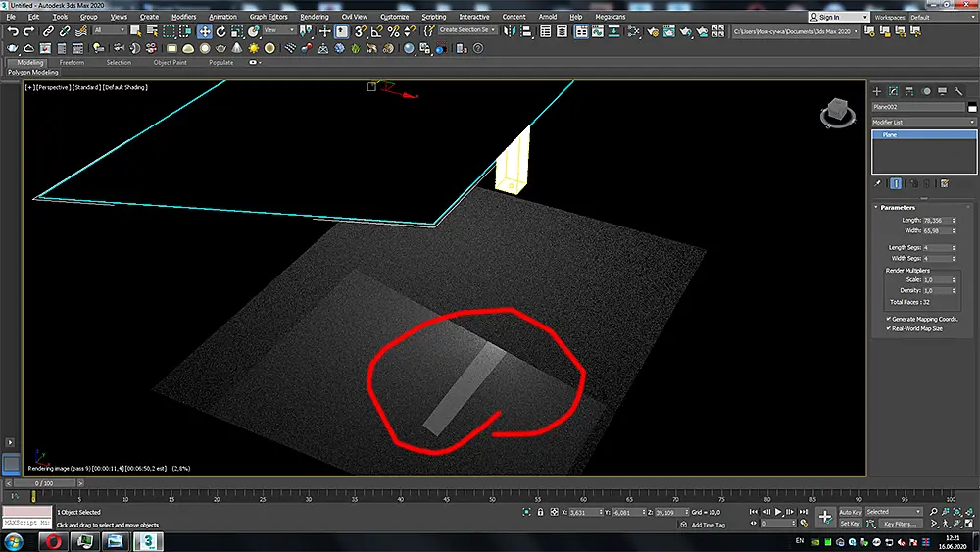Viewport: 980px width, 552px height.
Task: Click the time slider 0/100 handle
Action: 44,483
